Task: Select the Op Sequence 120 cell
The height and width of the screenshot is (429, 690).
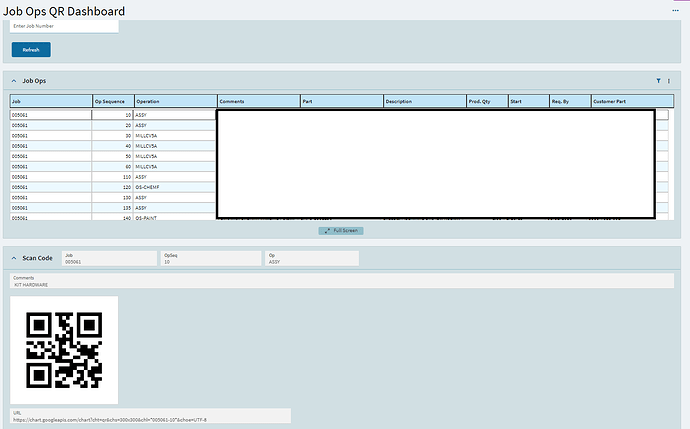Action: [113, 187]
